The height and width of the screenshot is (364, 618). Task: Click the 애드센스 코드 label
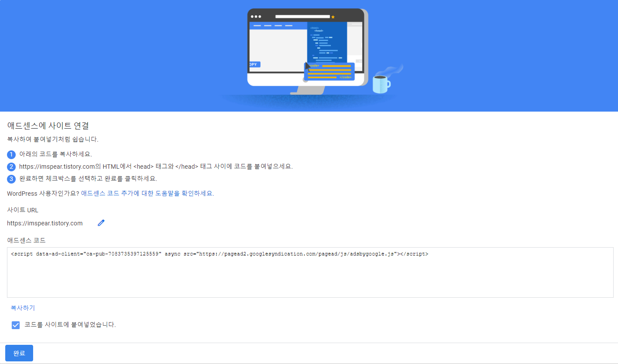26,240
